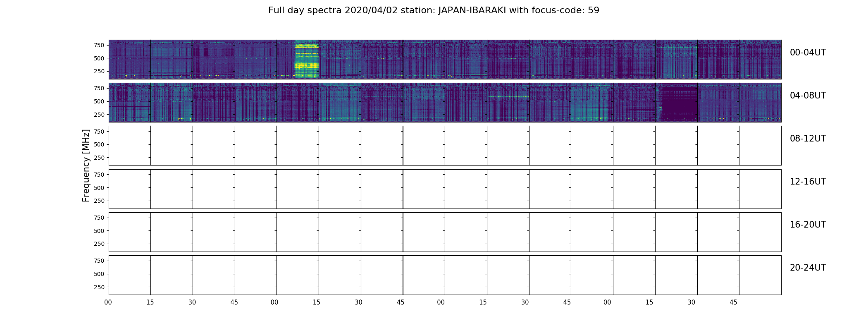The image size is (868, 331).
Task: Click the dark purple block in the 04-08UT spectrogram
Action: click(680, 103)
